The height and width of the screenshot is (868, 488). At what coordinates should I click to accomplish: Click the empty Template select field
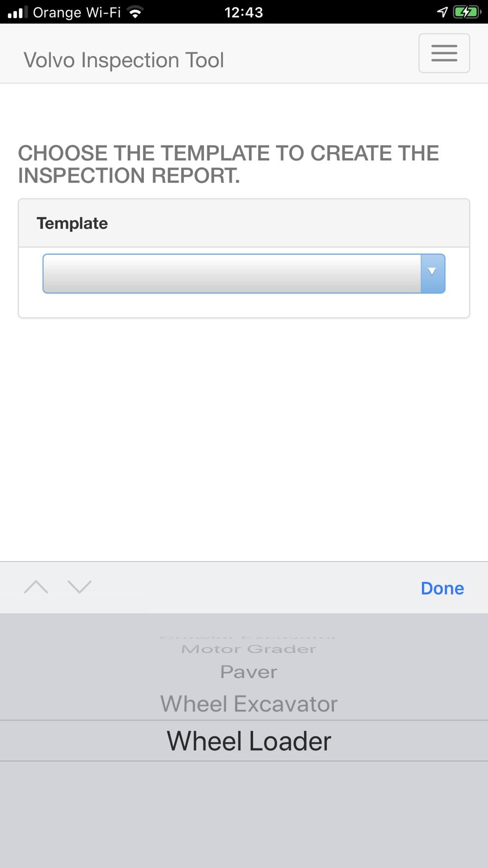click(x=244, y=273)
